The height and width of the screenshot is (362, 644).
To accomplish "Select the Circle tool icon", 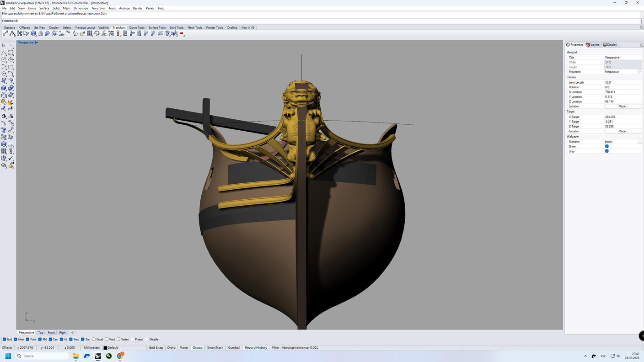I will click(4, 59).
